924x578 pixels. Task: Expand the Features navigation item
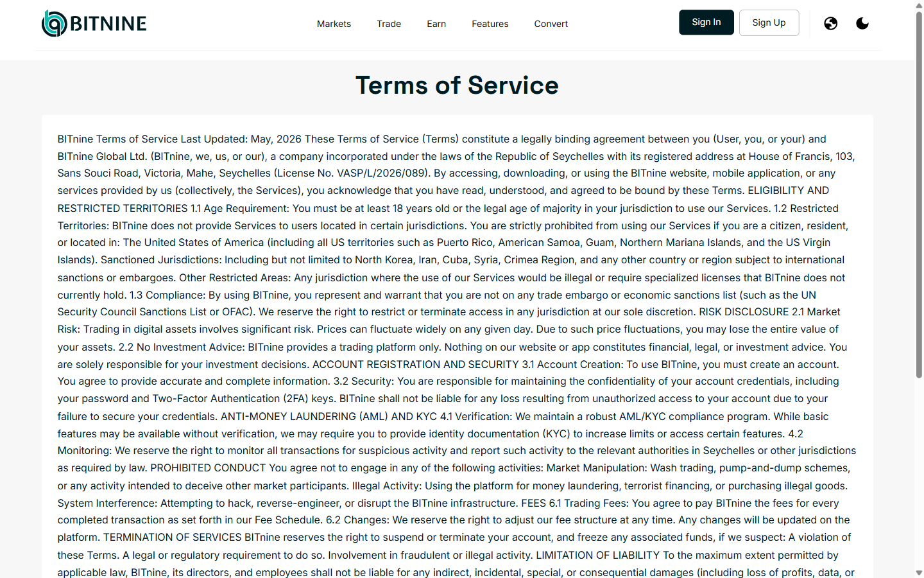490,24
